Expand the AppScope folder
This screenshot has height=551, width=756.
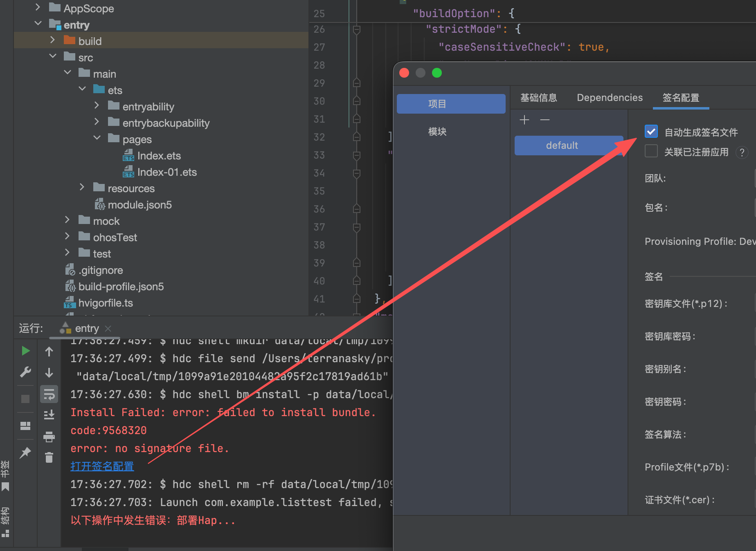[38, 8]
